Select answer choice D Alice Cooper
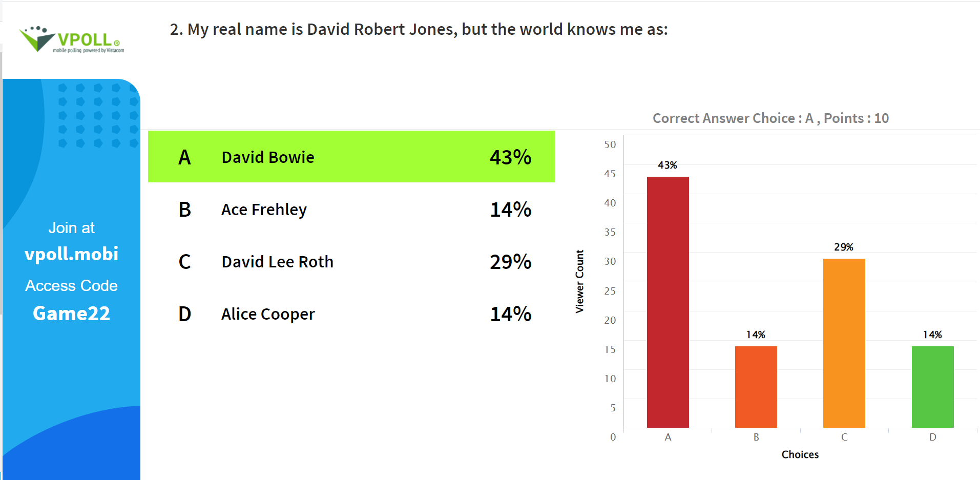Viewport: 980px width, 480px height. (x=351, y=314)
